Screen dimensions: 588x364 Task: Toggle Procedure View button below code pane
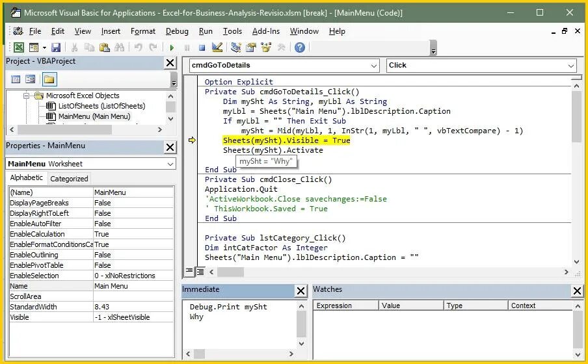[189, 271]
